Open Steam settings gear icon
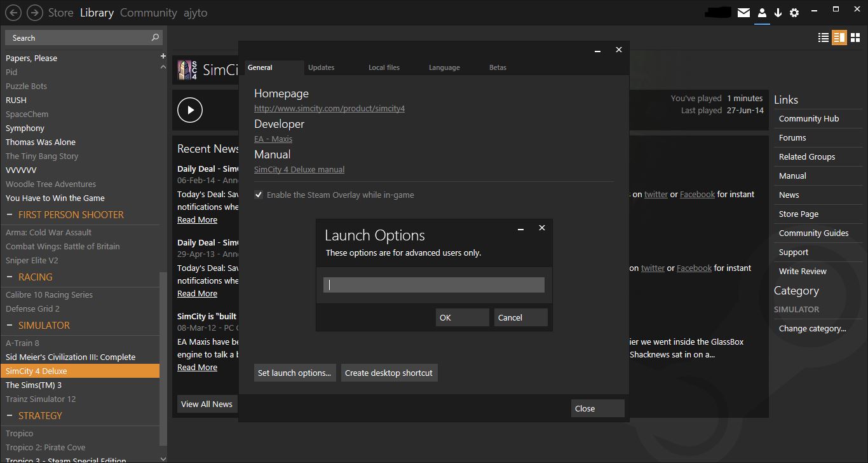 tap(794, 13)
